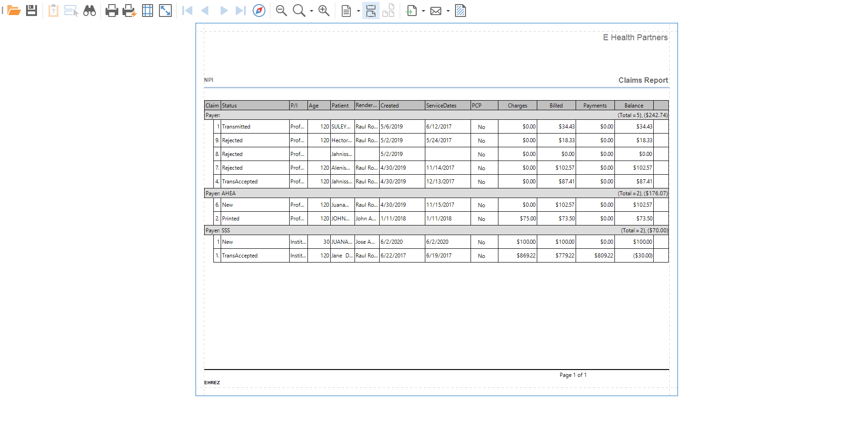The image size is (868, 445).
Task: Open the email attachment format dropdown
Action: [x=448, y=11]
